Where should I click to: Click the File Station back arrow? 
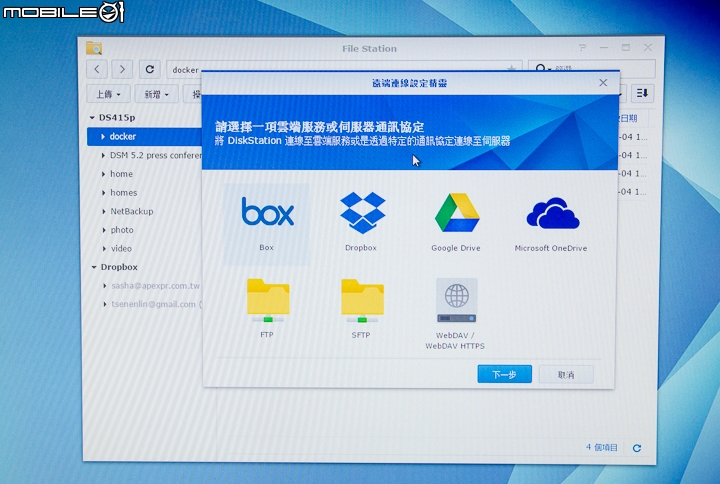click(97, 69)
